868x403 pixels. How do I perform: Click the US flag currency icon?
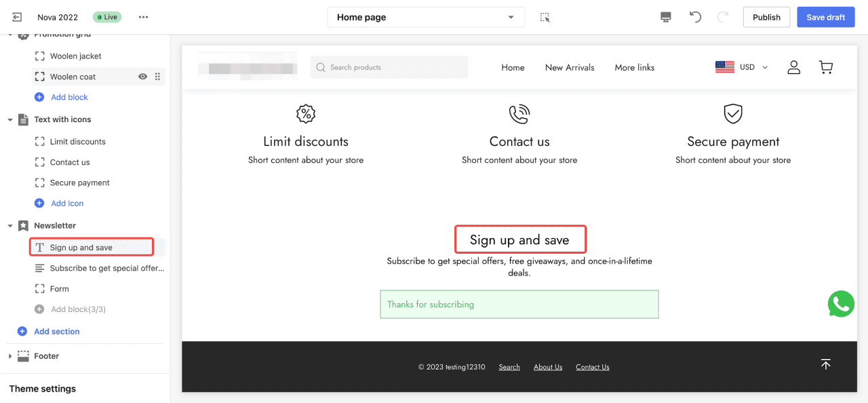[725, 67]
